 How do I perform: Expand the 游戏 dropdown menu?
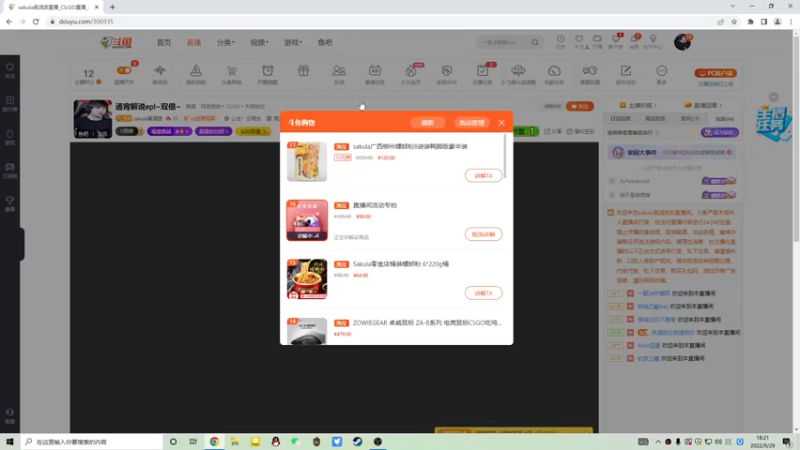(x=293, y=42)
